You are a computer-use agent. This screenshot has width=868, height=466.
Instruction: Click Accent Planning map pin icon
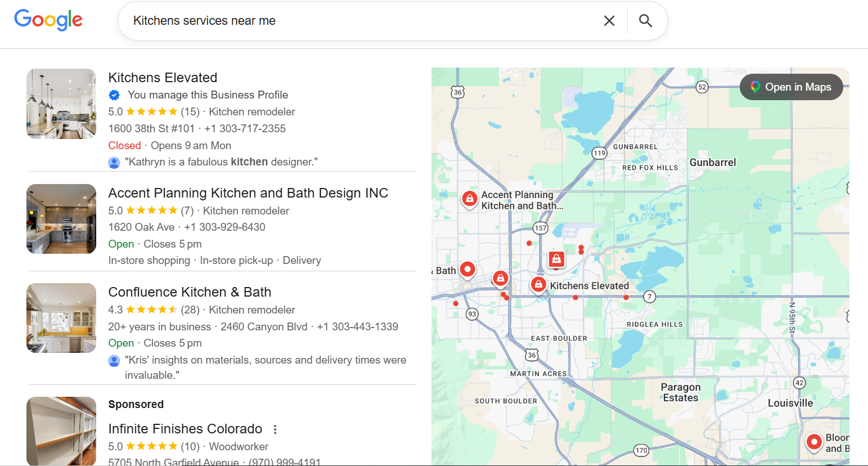[x=469, y=199]
